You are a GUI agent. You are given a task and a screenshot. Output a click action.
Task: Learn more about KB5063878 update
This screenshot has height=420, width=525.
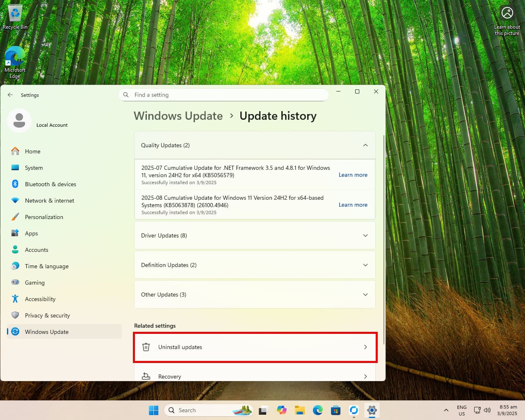(353, 205)
